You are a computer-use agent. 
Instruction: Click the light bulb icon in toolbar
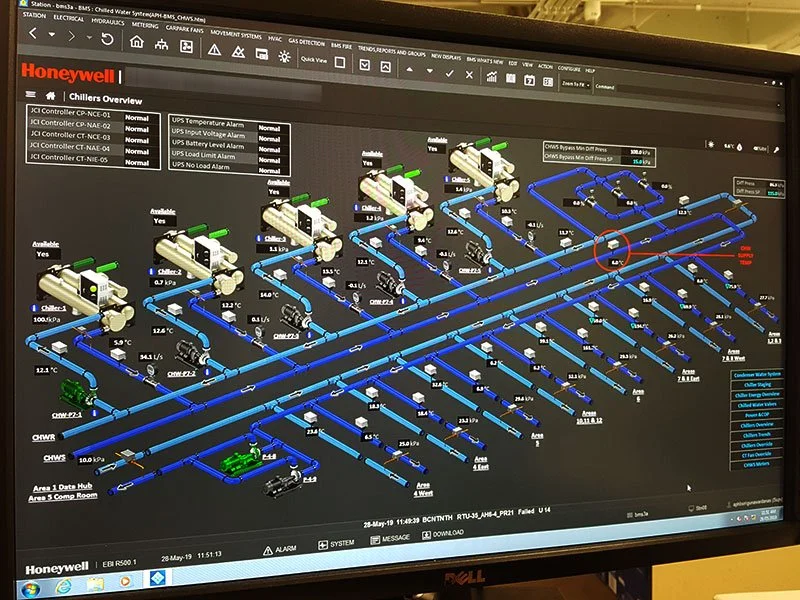tap(285, 56)
